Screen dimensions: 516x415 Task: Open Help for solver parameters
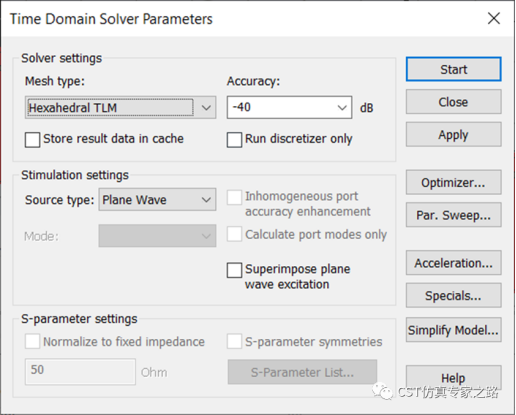(x=453, y=378)
